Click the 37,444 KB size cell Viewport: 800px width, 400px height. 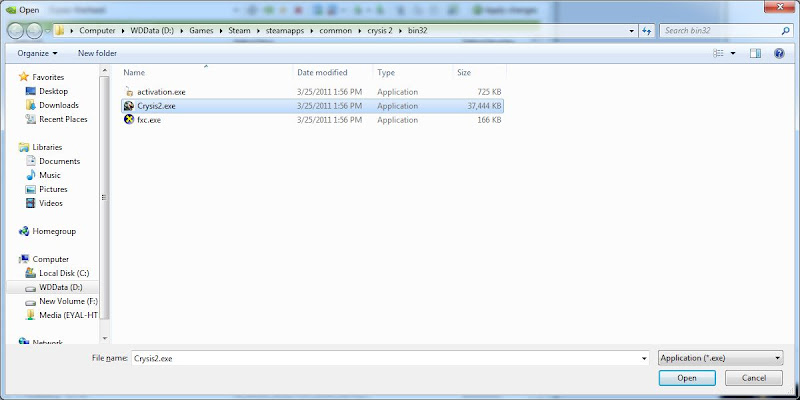[x=485, y=106]
